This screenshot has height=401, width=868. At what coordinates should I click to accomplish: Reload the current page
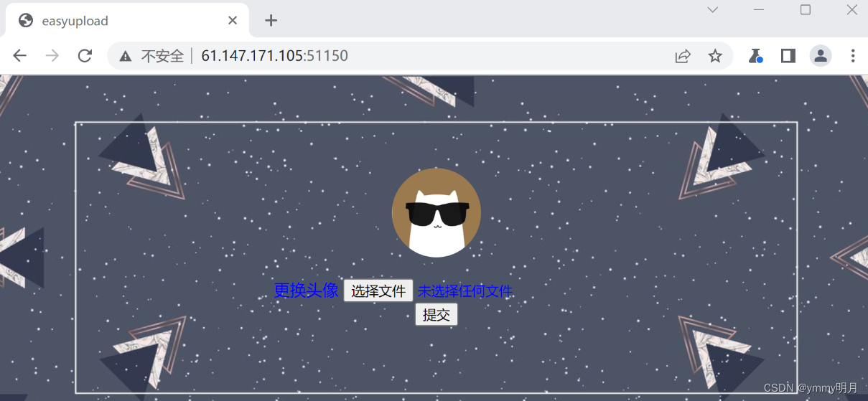pos(85,56)
